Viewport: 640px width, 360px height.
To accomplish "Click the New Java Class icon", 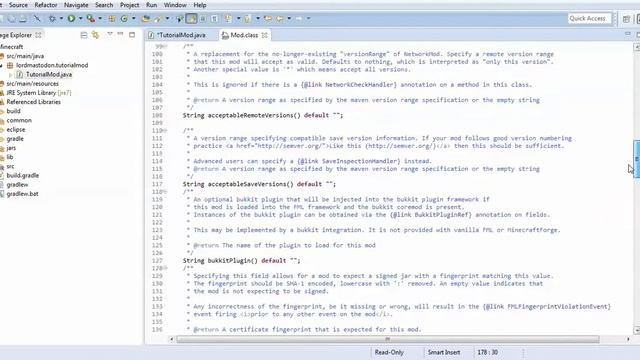I will [x=124, y=18].
